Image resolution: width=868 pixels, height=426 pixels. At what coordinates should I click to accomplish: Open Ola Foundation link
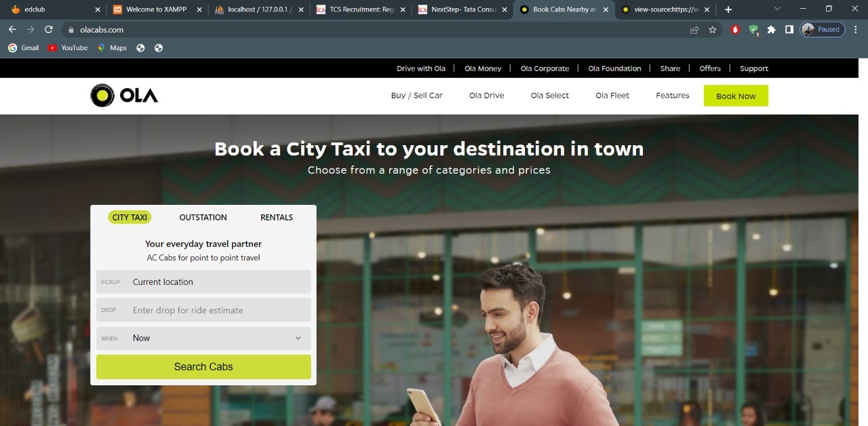click(614, 69)
